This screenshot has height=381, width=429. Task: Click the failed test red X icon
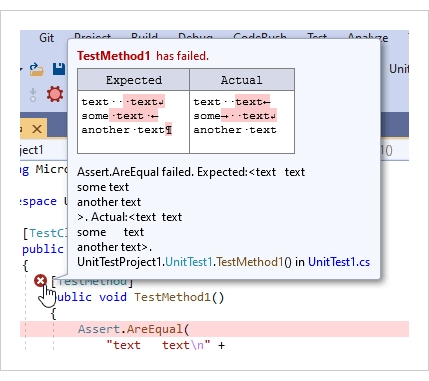point(40,281)
